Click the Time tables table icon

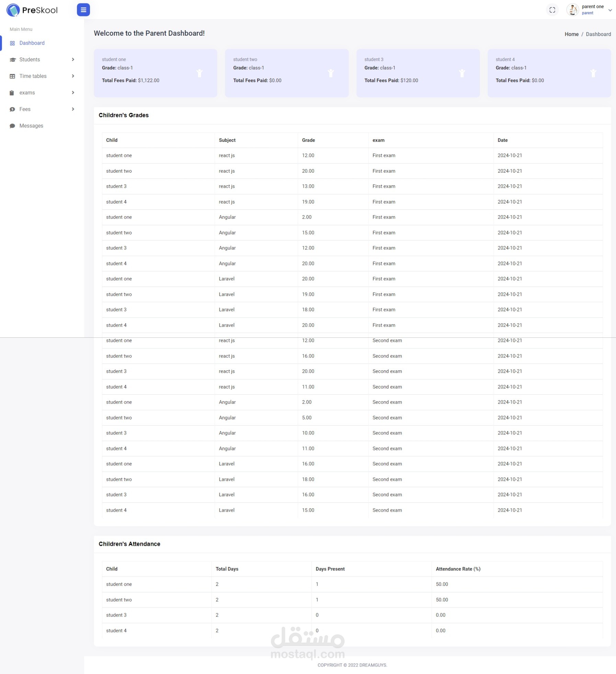[12, 76]
